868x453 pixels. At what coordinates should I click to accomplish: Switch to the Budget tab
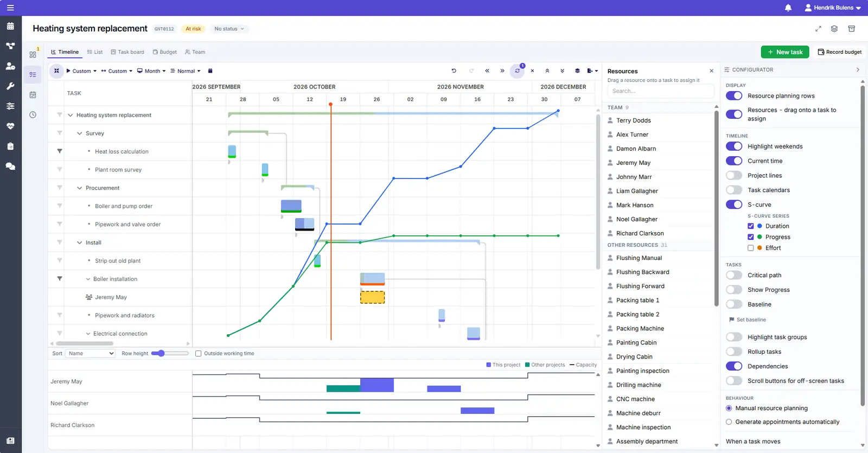pos(165,52)
